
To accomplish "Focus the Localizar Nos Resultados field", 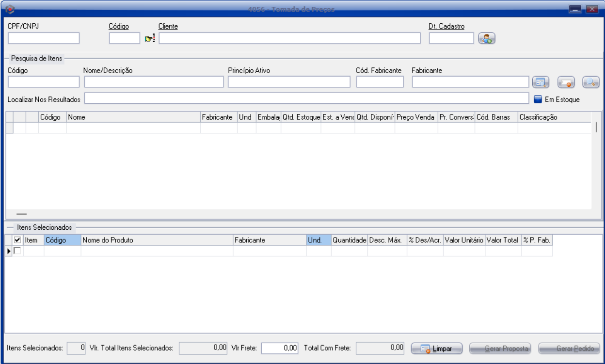I will [306, 99].
